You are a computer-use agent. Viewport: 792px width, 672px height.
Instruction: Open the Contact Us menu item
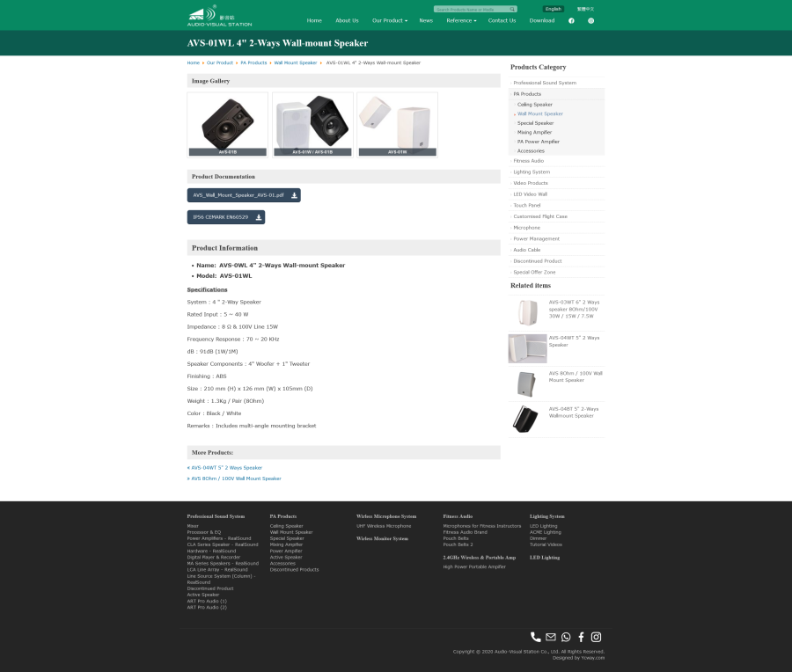coord(502,20)
